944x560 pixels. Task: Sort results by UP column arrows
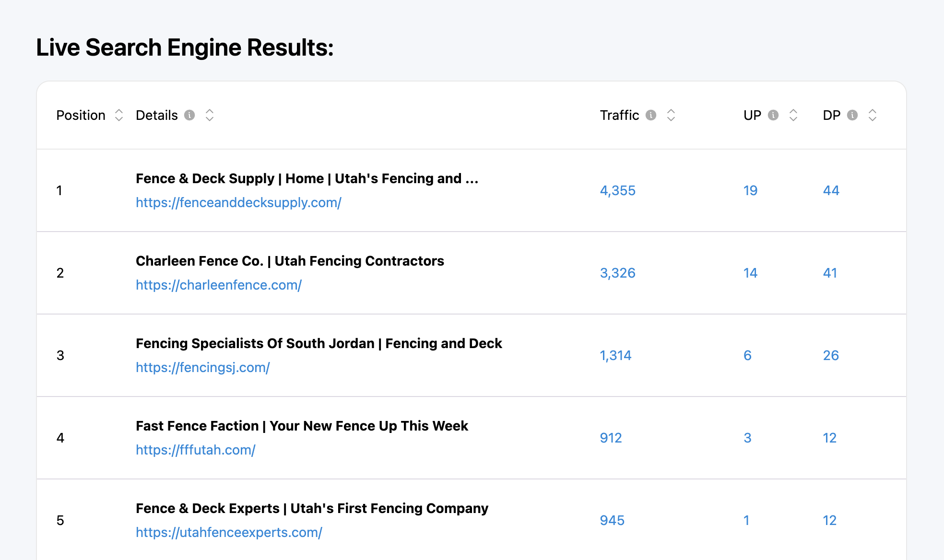(793, 115)
